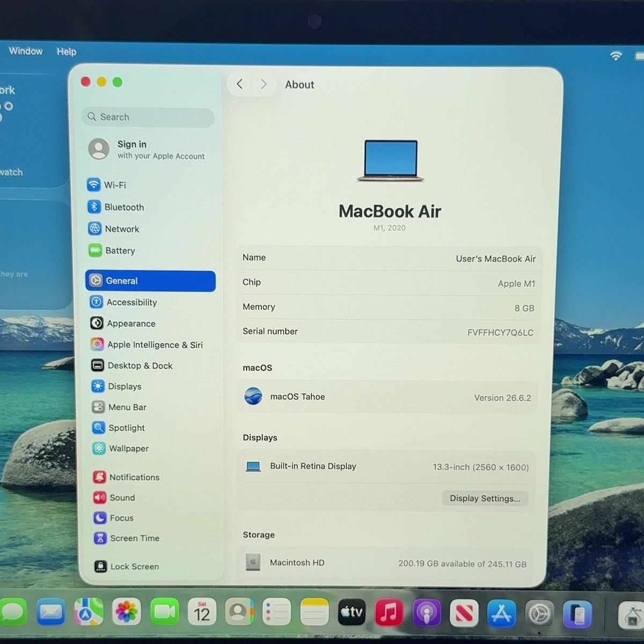Open iPhone Mirroring from the Dock
The height and width of the screenshot is (644, 644).
click(577, 614)
